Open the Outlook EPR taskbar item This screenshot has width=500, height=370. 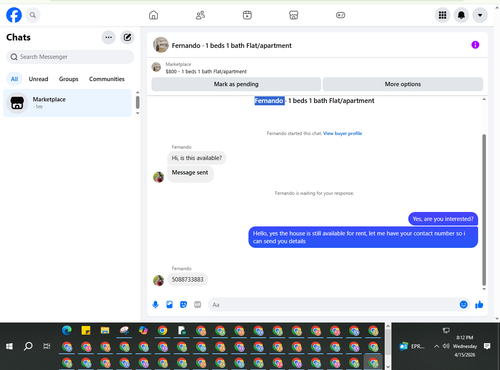click(413, 346)
